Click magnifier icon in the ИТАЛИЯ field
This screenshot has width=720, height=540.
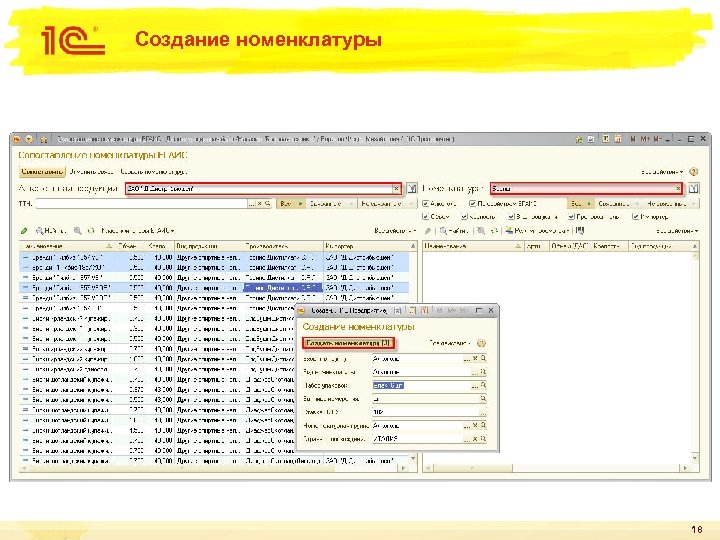pos(483,439)
